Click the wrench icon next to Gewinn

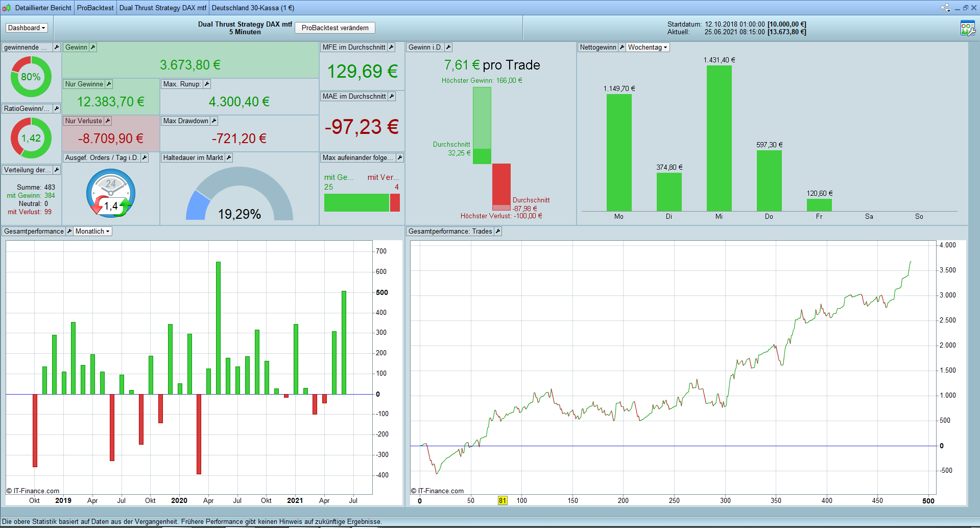pyautogui.click(x=93, y=48)
